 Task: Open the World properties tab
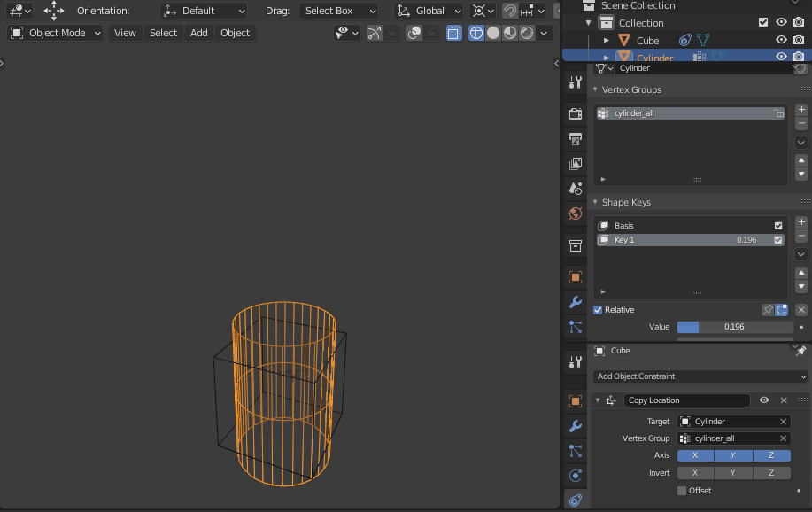pyautogui.click(x=575, y=213)
